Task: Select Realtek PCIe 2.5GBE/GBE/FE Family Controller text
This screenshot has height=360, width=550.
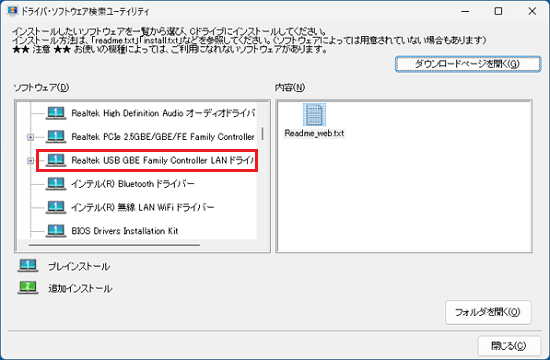Action: (x=163, y=137)
